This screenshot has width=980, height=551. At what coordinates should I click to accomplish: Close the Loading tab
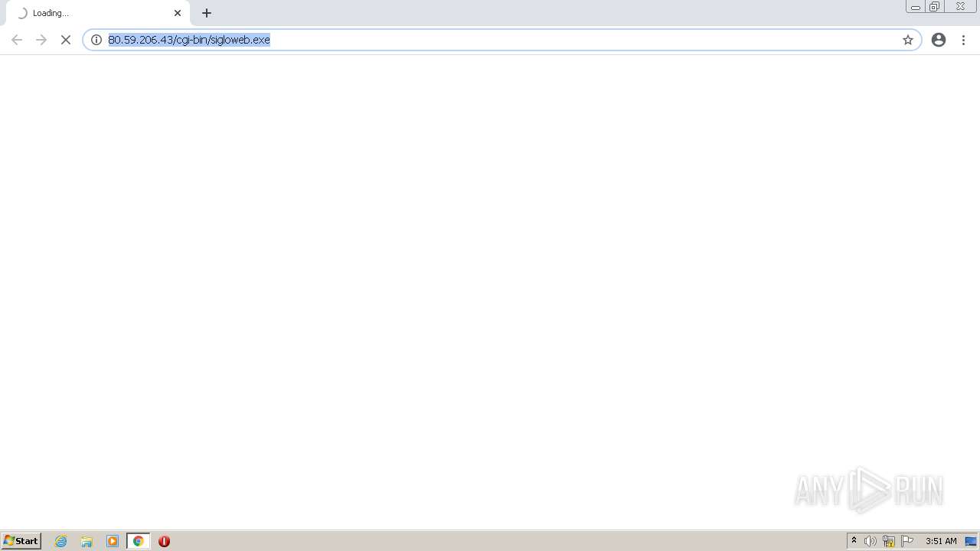(178, 13)
